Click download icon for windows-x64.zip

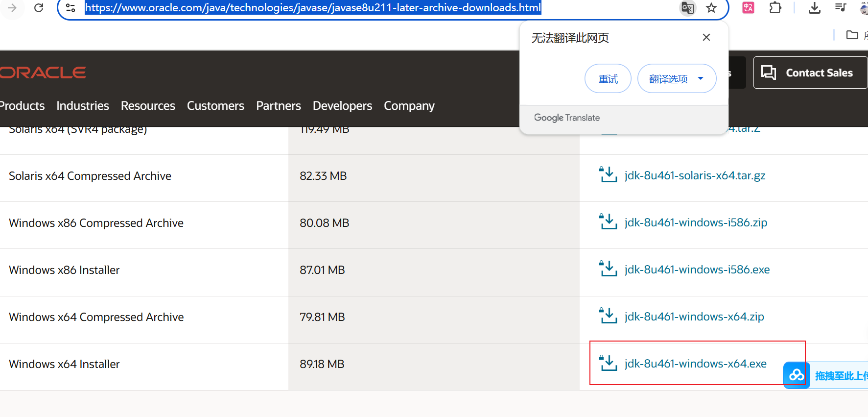[608, 316]
